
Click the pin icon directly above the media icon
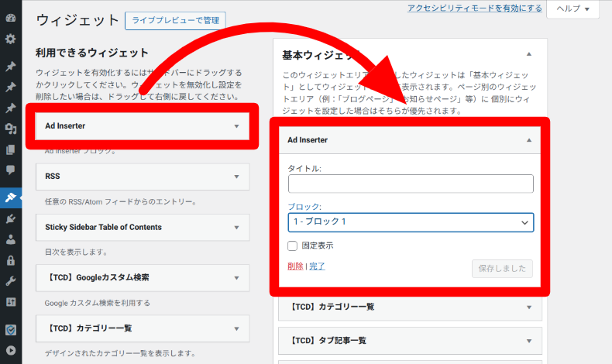(x=11, y=108)
